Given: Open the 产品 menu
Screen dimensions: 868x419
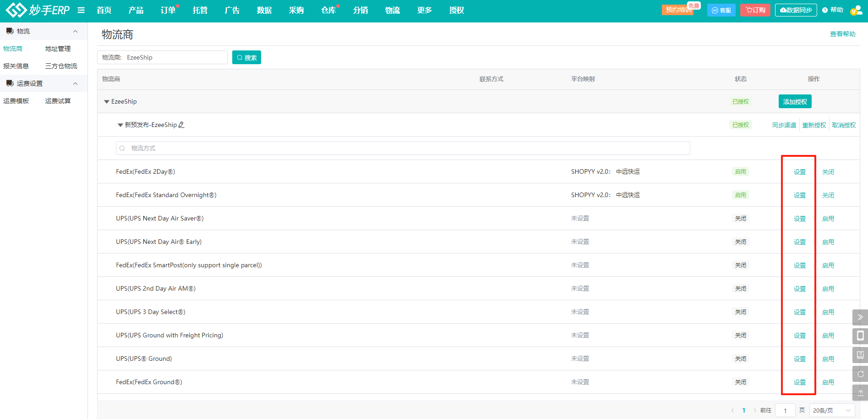Looking at the screenshot, I should 136,10.
